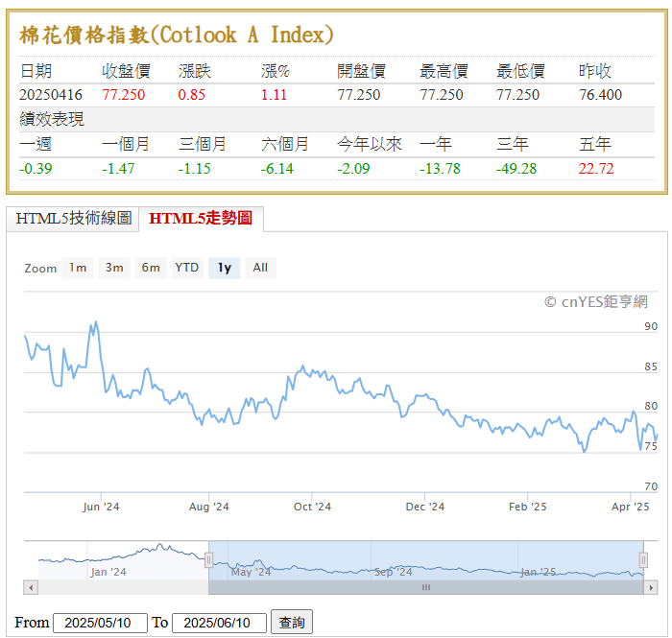
Task: Set chart zoom to 3m
Action: [x=114, y=268]
